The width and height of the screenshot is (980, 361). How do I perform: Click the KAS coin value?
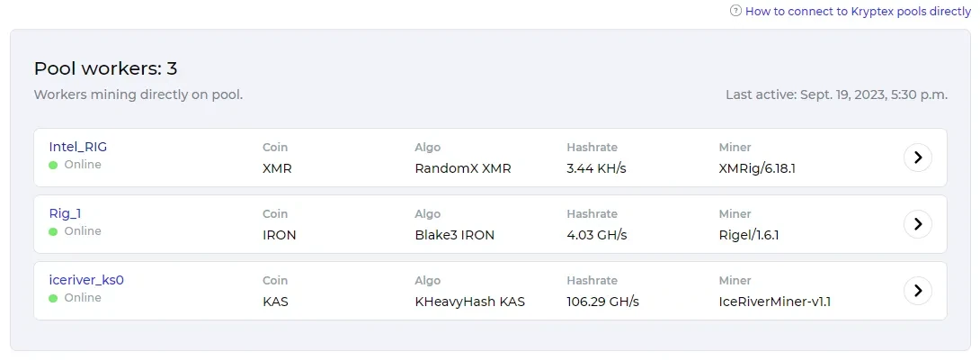click(x=276, y=302)
